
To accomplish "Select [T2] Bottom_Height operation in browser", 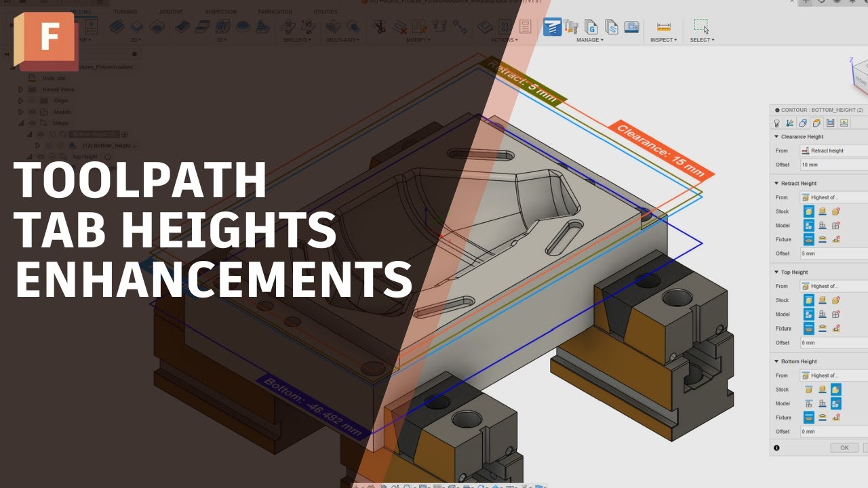I will point(108,146).
